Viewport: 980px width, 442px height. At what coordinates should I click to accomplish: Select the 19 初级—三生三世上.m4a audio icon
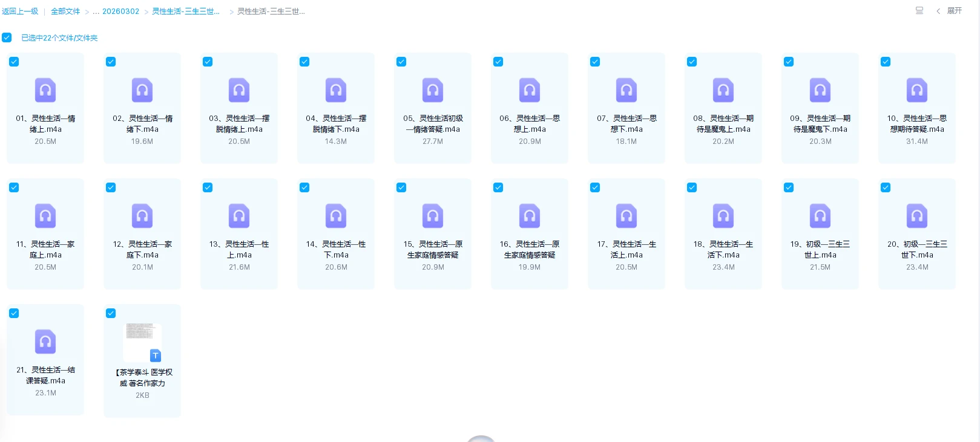pos(820,216)
